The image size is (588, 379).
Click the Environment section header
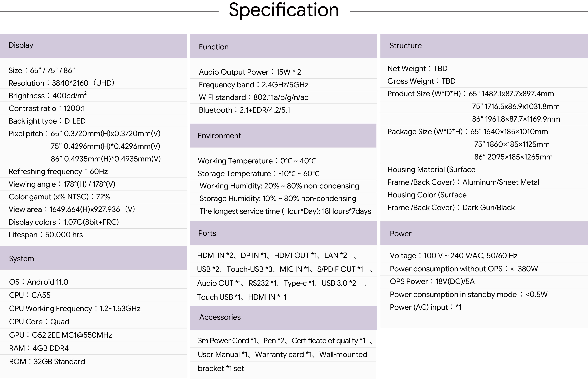(x=283, y=136)
